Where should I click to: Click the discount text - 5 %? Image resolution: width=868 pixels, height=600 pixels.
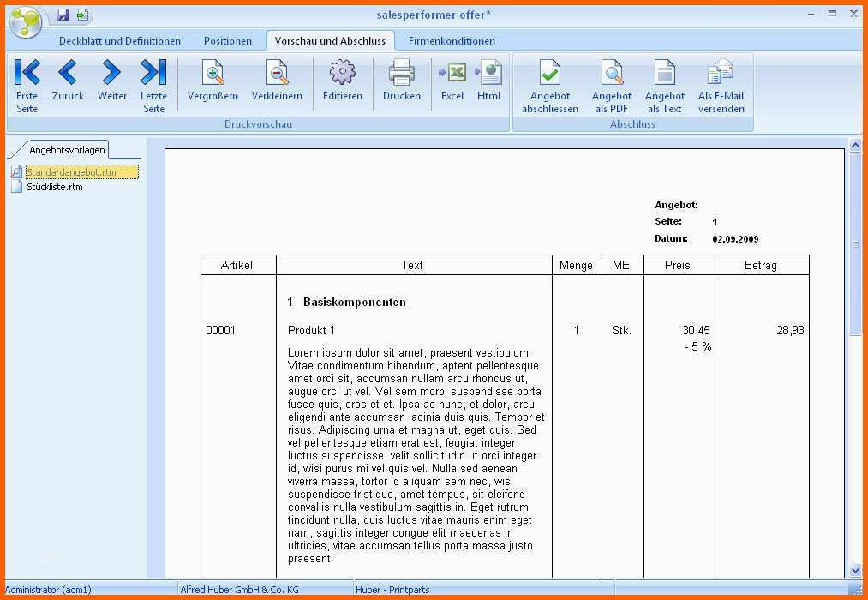pos(698,347)
